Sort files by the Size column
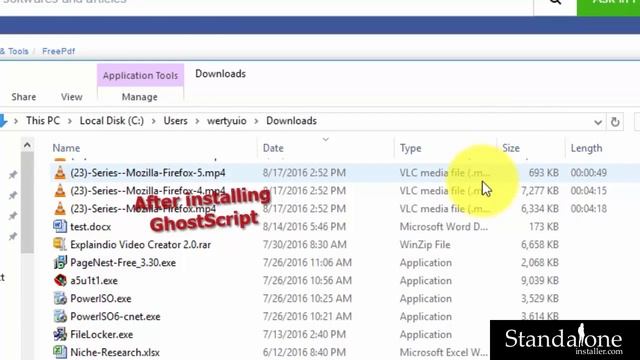Screen dimensions: 640x360 pyautogui.click(x=511, y=148)
